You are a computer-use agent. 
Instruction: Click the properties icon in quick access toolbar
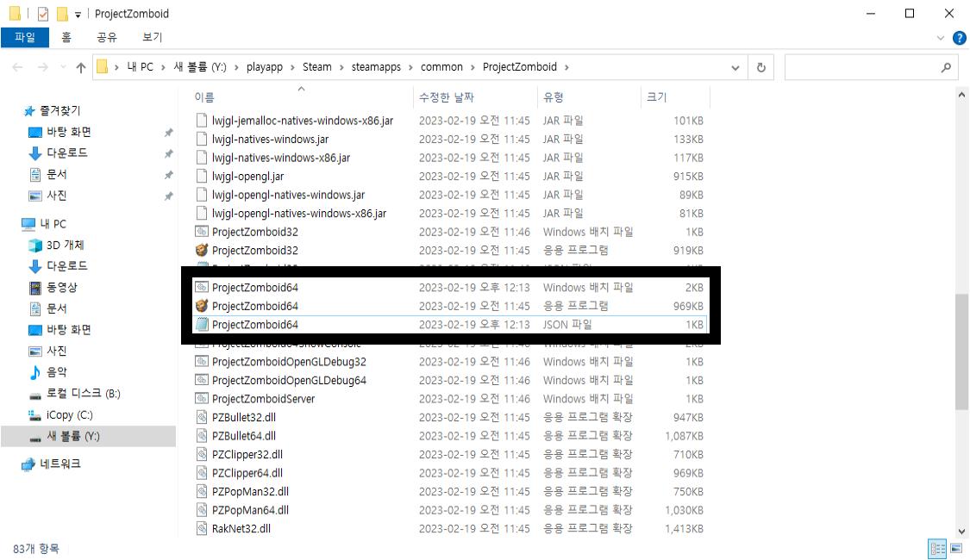[43, 14]
